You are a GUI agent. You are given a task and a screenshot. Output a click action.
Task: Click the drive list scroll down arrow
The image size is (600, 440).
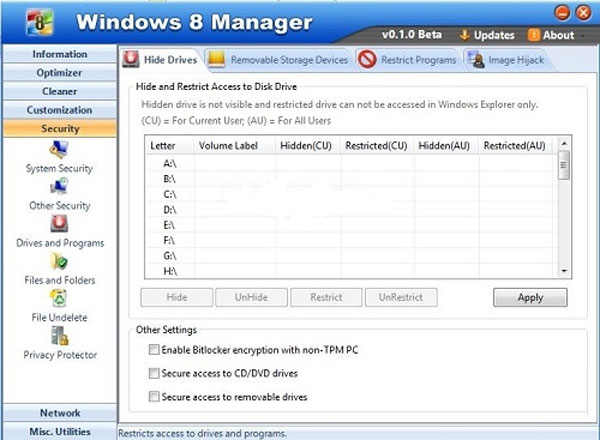pyautogui.click(x=564, y=271)
